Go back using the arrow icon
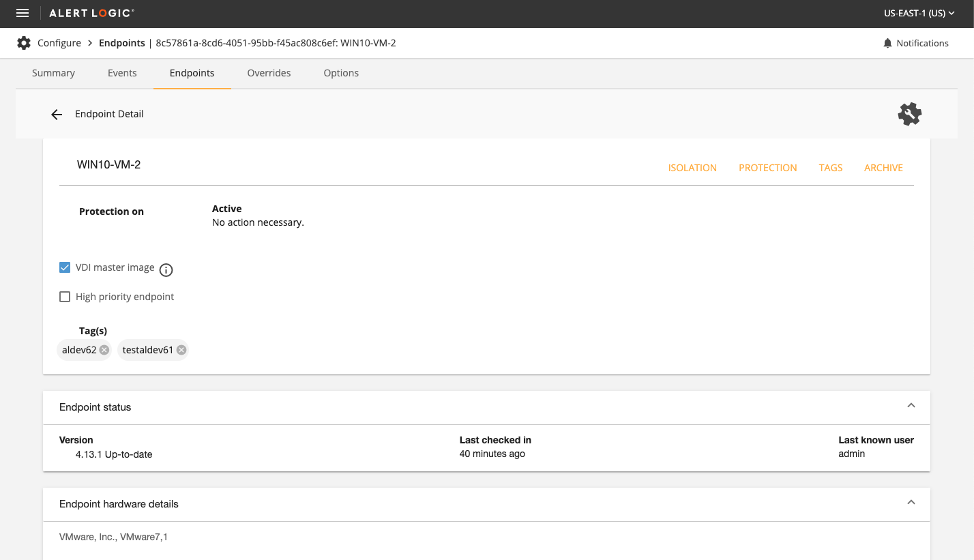The image size is (974, 560). tap(57, 115)
